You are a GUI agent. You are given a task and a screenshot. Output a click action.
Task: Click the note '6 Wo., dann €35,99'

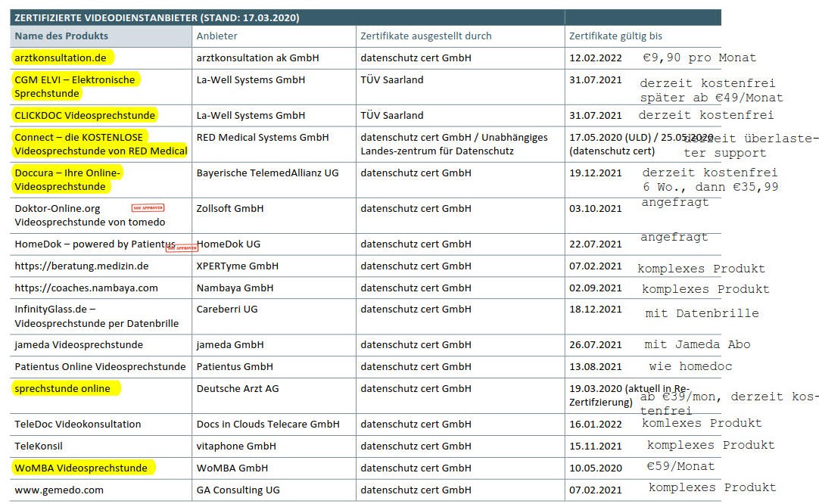[710, 187]
